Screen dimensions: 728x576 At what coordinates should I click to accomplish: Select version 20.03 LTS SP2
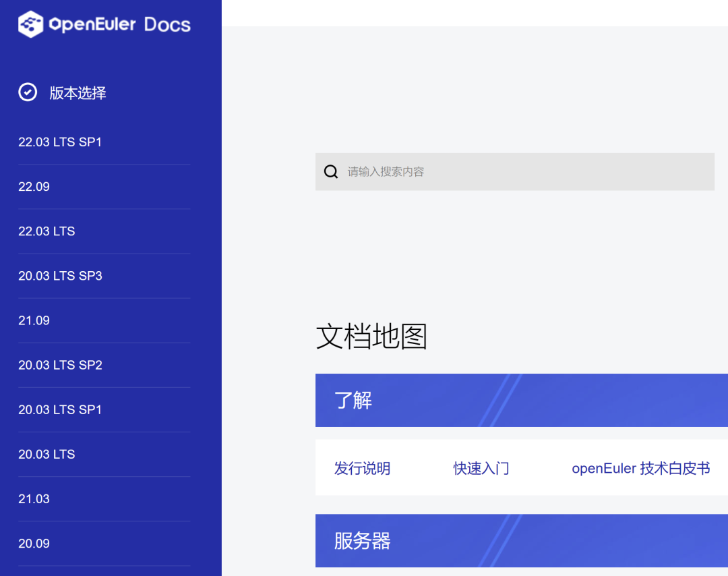point(60,364)
